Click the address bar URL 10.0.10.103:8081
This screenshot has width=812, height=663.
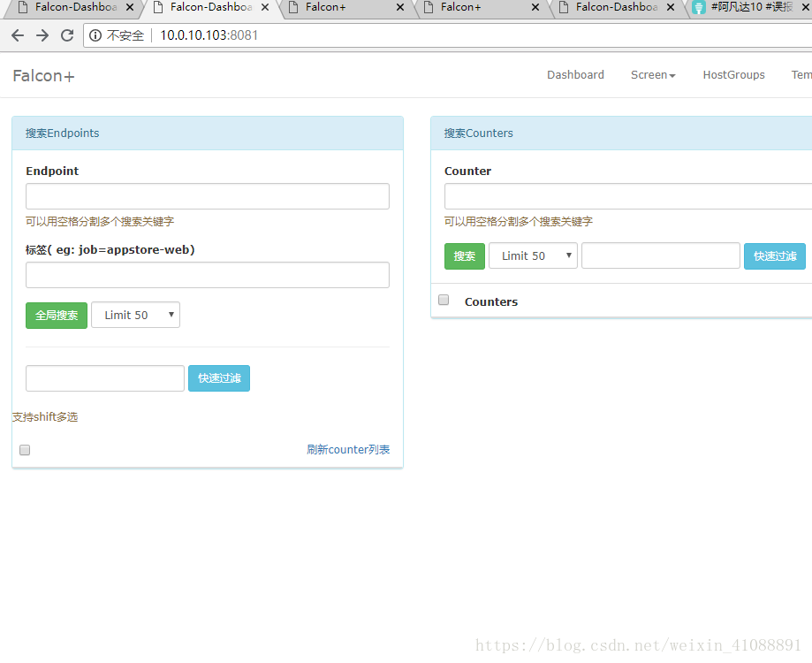point(209,35)
